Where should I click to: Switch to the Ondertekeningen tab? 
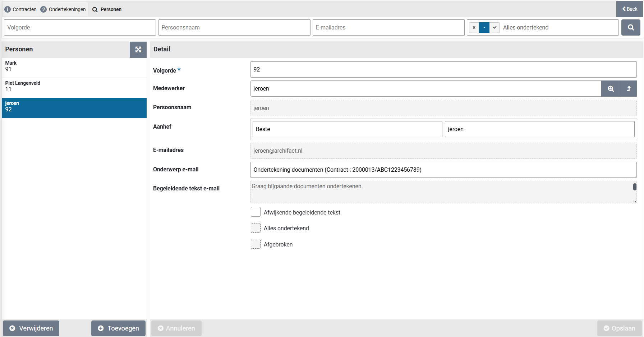64,9
